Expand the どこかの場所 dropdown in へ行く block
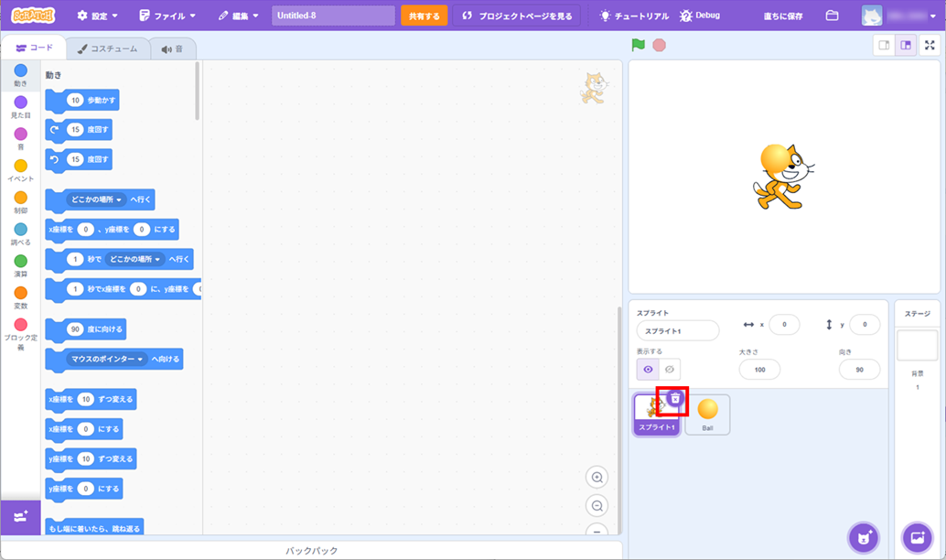 119,199
